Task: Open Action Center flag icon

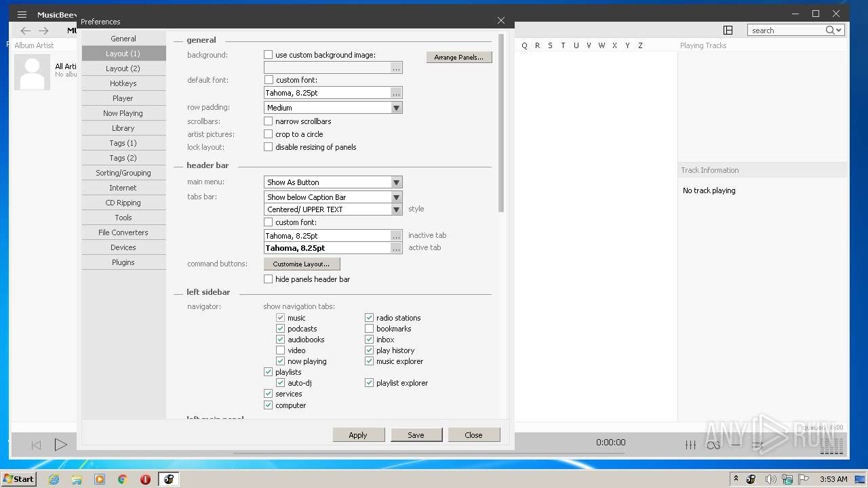Action: click(x=804, y=479)
